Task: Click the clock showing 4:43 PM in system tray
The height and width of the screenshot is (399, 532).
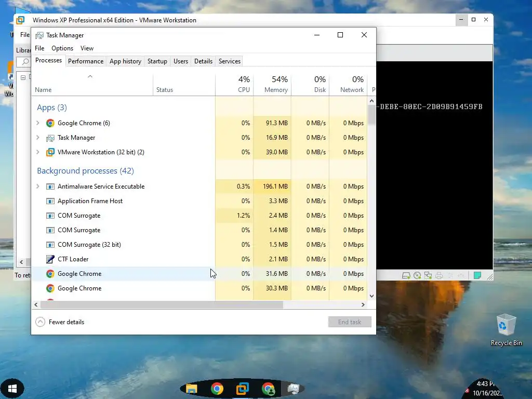Action: [486, 384]
